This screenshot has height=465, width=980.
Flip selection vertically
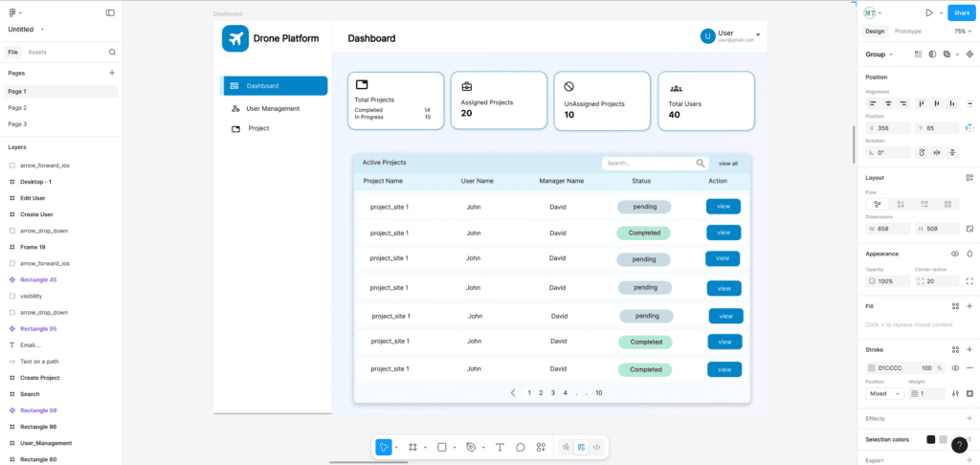[952, 152]
